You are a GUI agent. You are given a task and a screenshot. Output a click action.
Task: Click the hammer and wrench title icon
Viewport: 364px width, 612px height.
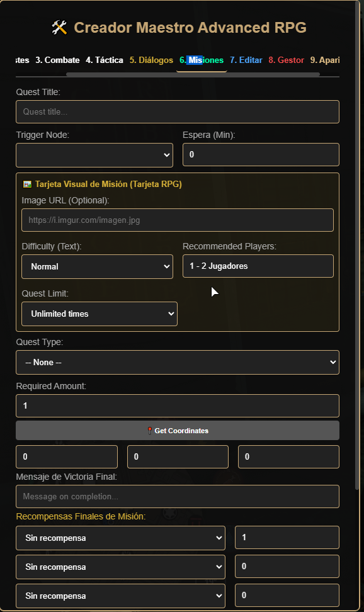(59, 28)
